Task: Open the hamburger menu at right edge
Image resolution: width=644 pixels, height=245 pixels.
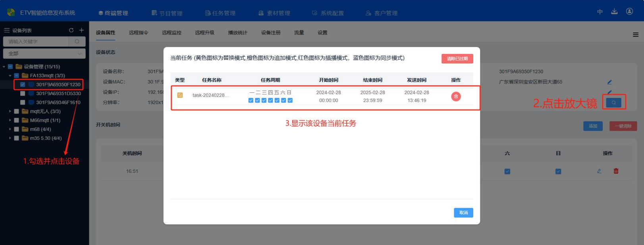Action: [635, 35]
